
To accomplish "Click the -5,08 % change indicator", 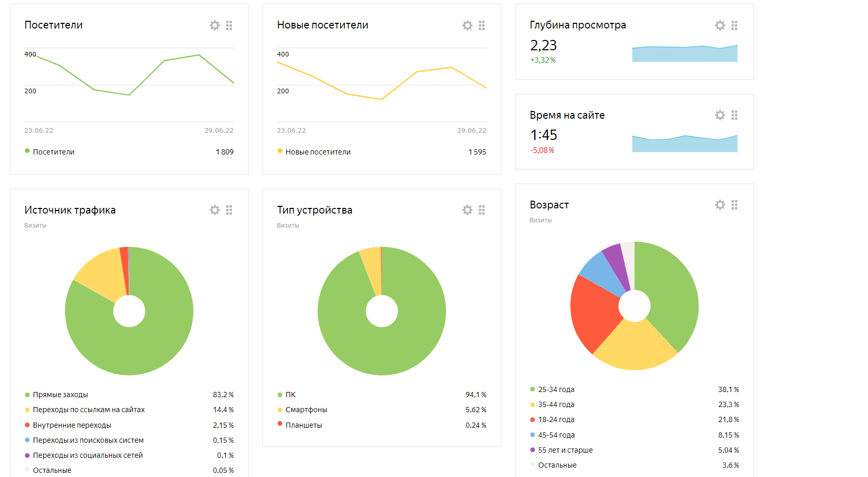I will [542, 150].
